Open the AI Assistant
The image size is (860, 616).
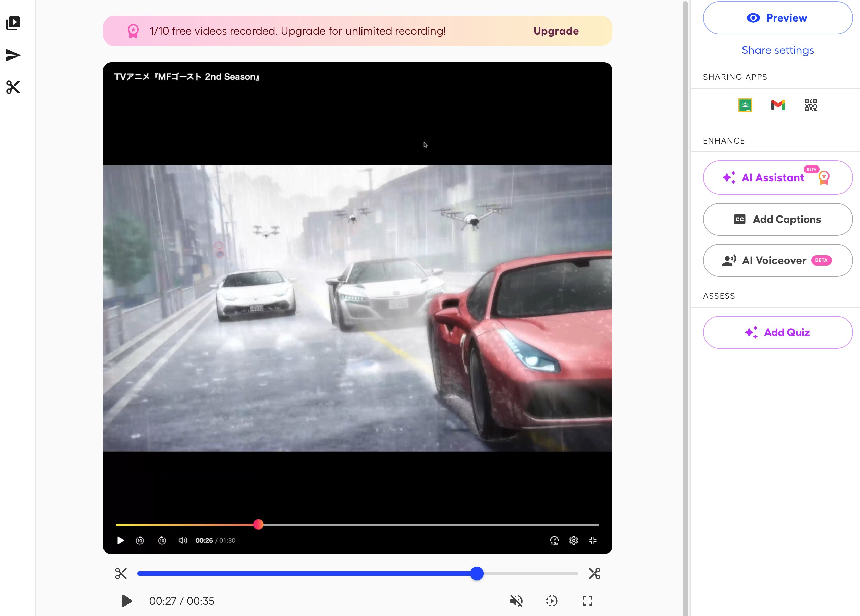[x=778, y=177]
